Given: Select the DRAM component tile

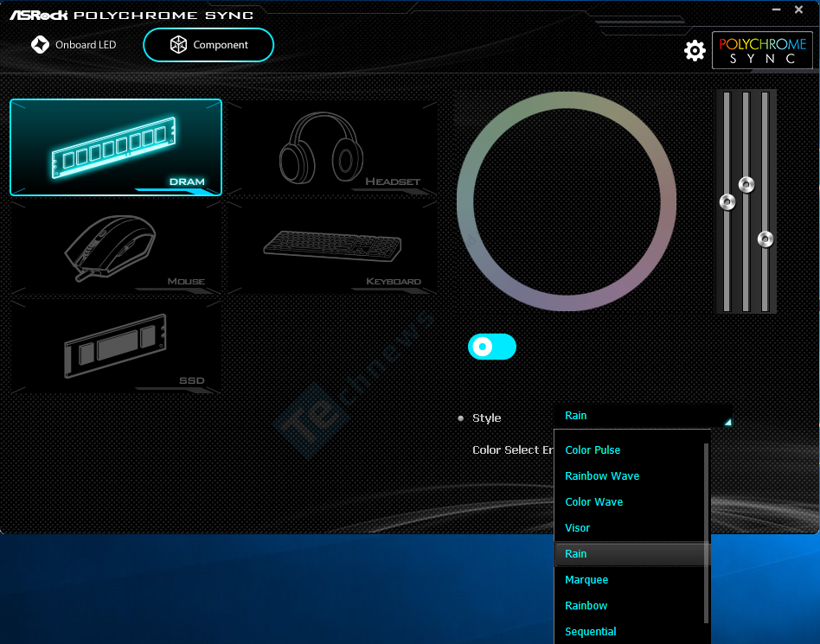Looking at the screenshot, I should (x=116, y=148).
